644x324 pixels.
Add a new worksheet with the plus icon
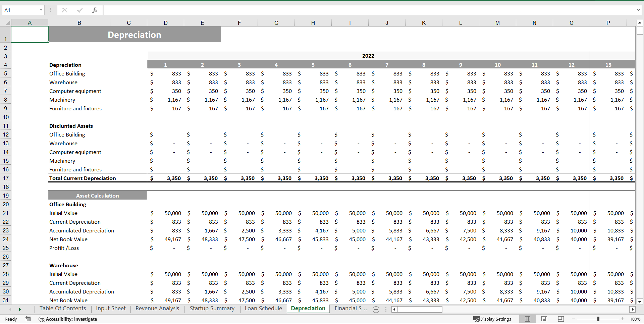[x=376, y=310]
